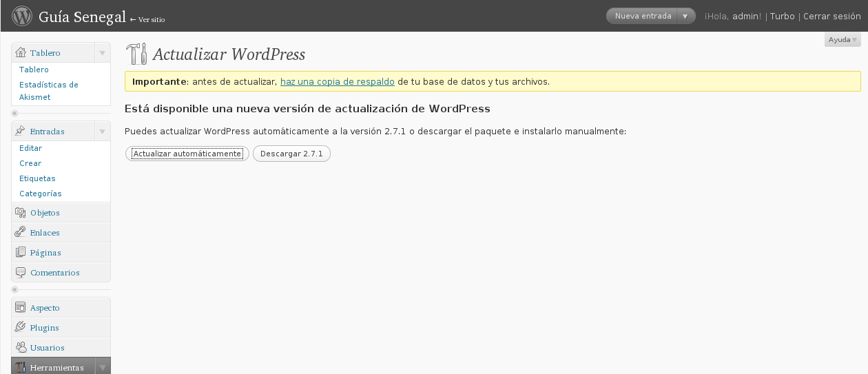The height and width of the screenshot is (374, 868).
Task: Select Editar under Entradas
Action: (30, 148)
